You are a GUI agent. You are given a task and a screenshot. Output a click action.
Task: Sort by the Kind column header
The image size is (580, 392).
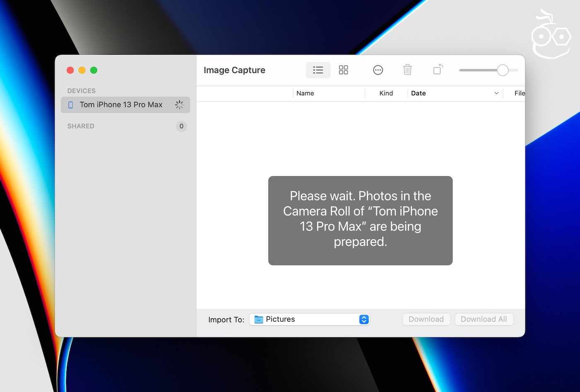pos(386,93)
